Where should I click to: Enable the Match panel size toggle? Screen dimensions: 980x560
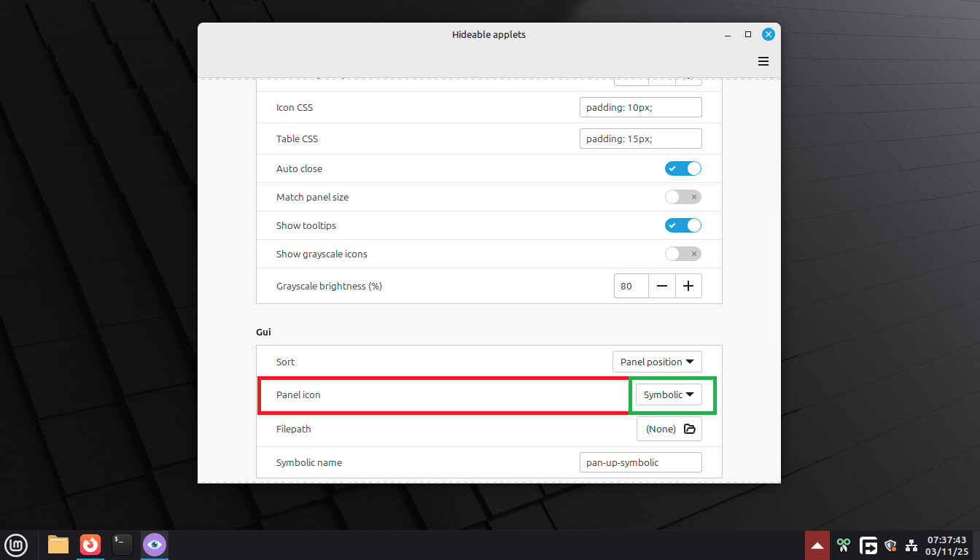682,197
